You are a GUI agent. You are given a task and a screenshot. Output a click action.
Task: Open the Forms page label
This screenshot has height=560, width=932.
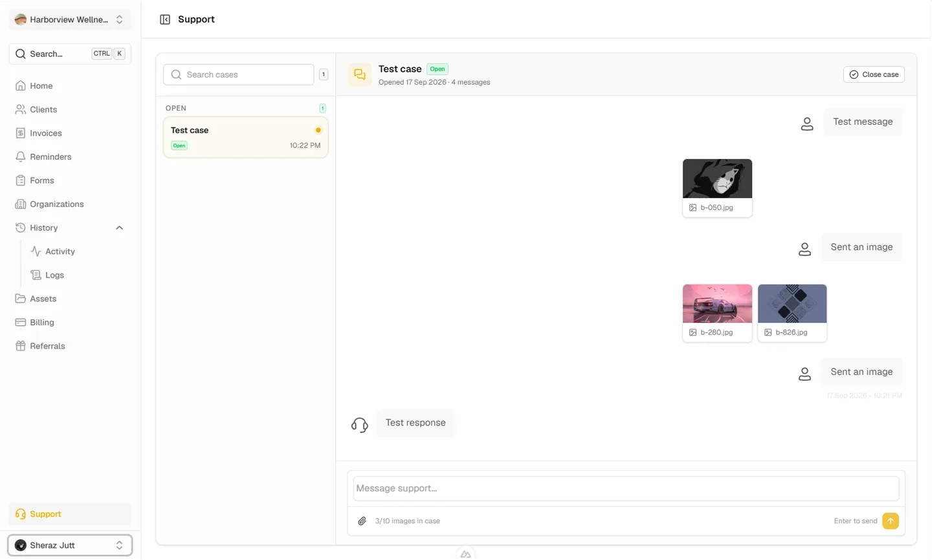tap(42, 180)
